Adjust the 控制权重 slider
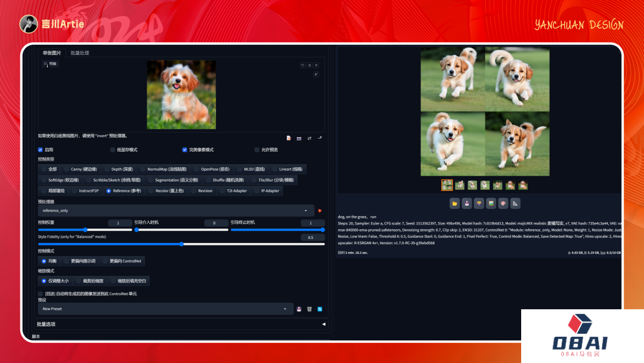Viewport: 644px width, 363px height. click(x=85, y=230)
